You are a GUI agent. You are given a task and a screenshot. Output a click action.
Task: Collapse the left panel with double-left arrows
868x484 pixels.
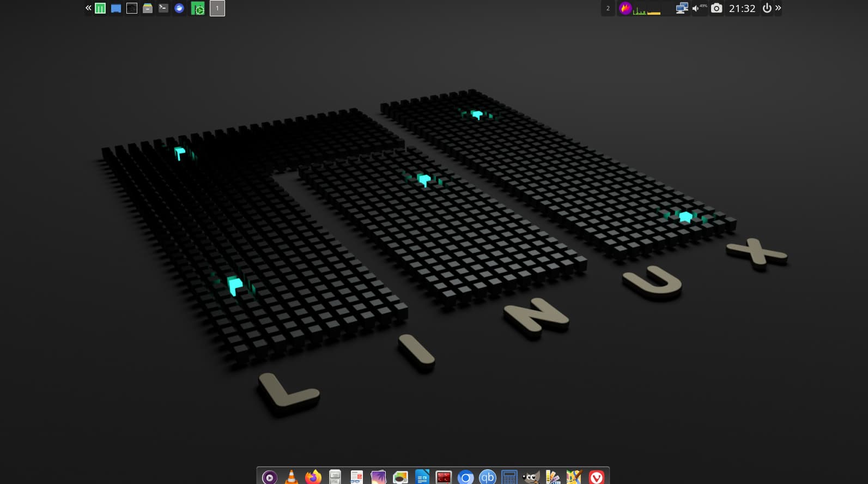[88, 8]
